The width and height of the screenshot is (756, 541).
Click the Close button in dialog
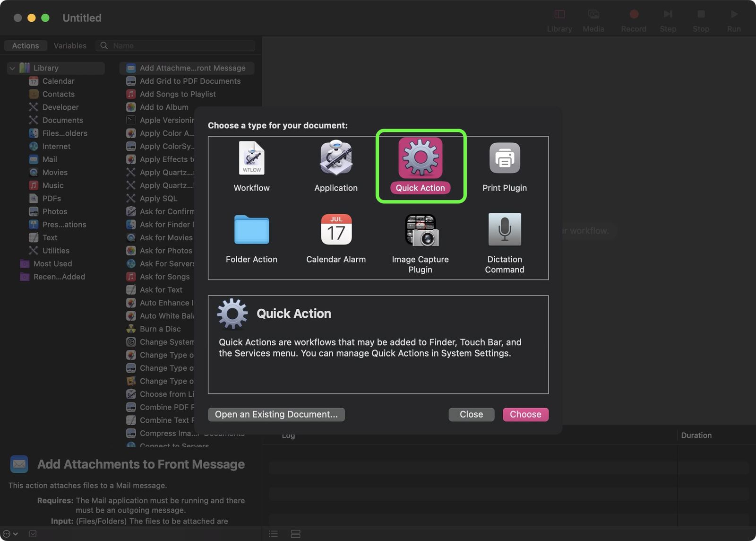pos(471,414)
